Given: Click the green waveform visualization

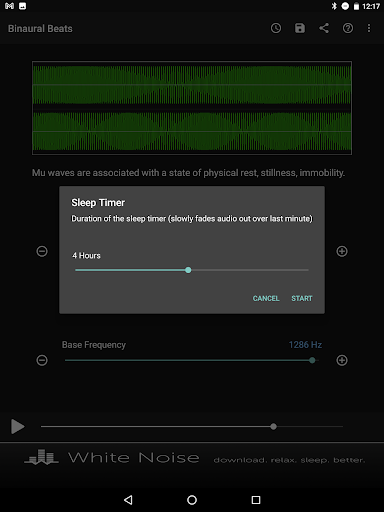Looking at the screenshot, I should (192, 108).
